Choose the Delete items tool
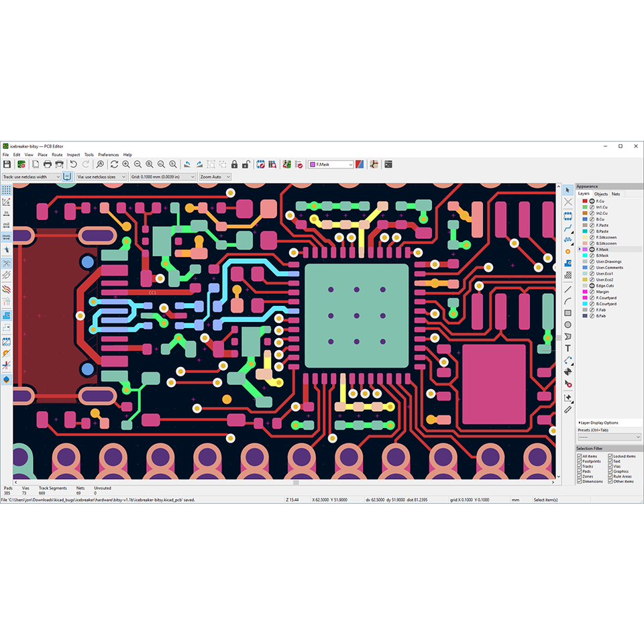This screenshot has height=644, width=644. click(x=568, y=384)
